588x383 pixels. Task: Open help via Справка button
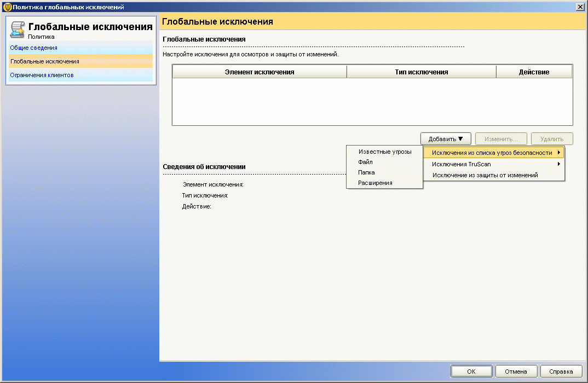click(x=561, y=372)
